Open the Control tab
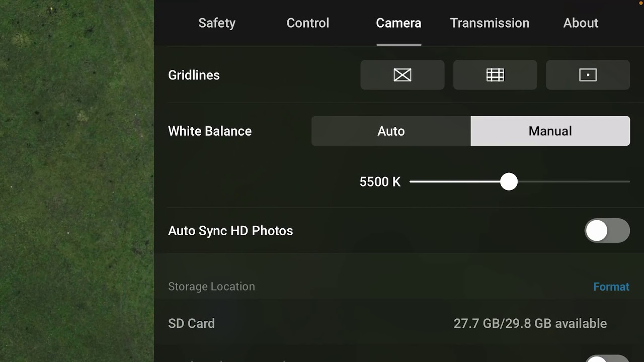The image size is (644, 362). coord(308,23)
